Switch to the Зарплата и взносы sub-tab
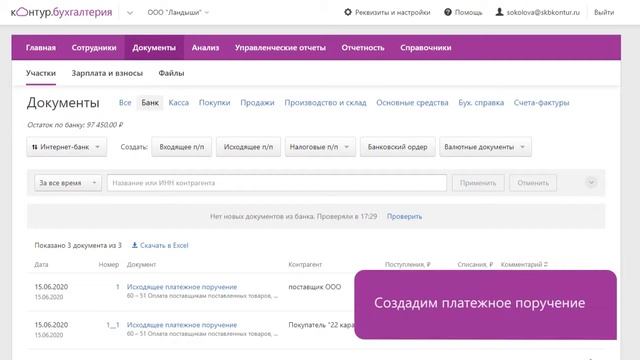This screenshot has width=640, height=360. [107, 73]
